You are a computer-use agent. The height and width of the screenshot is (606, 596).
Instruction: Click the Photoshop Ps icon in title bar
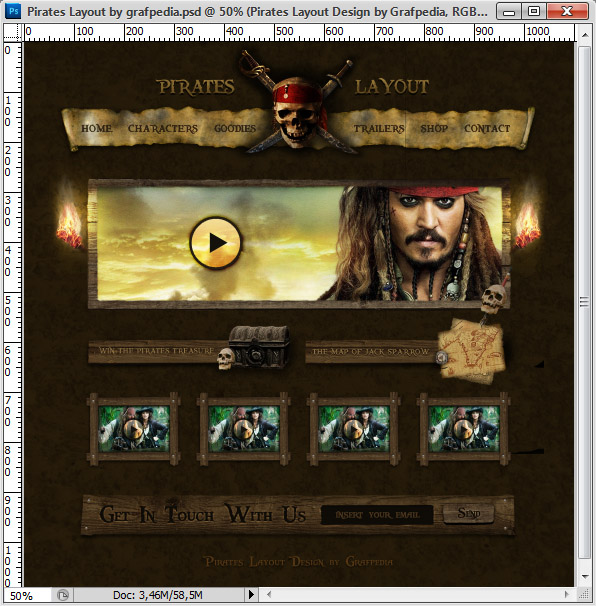click(13, 11)
